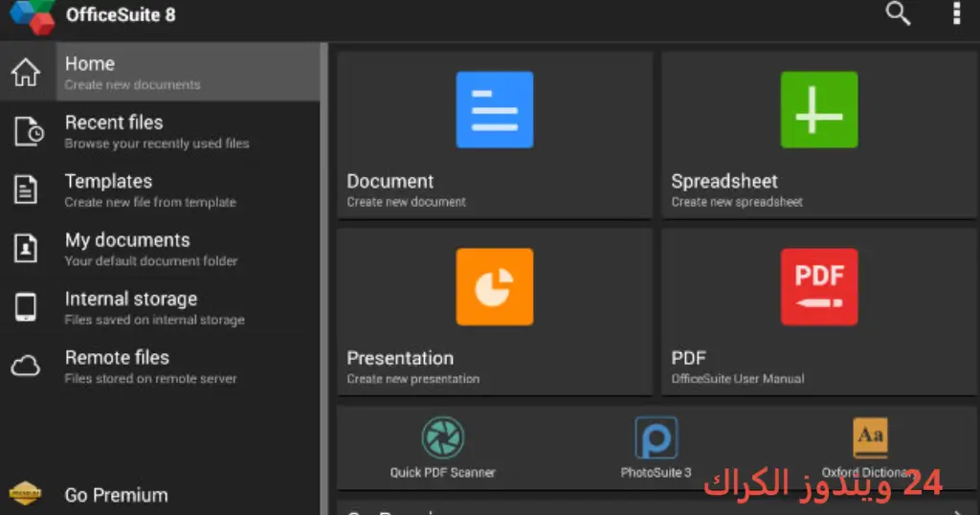Click the OfficeSuite 8 logo

(33, 16)
